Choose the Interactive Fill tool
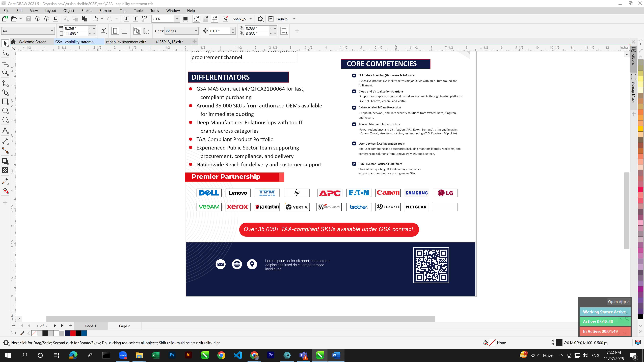This screenshot has height=362, width=644. pyautogui.click(x=5, y=190)
